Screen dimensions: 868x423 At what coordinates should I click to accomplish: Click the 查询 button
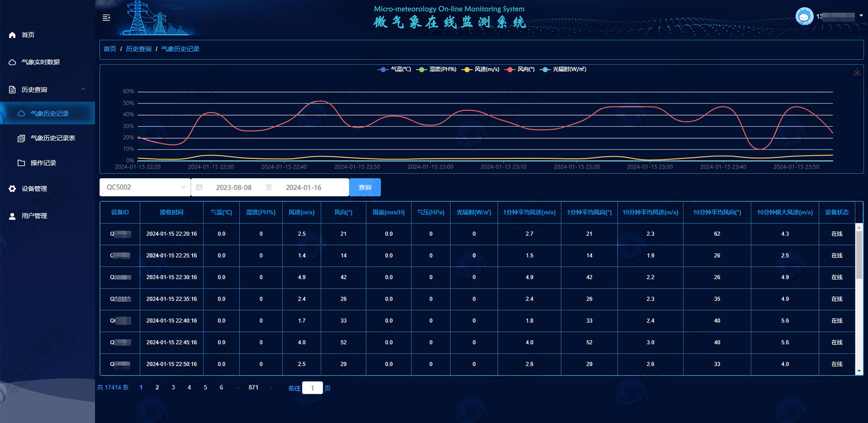point(365,187)
